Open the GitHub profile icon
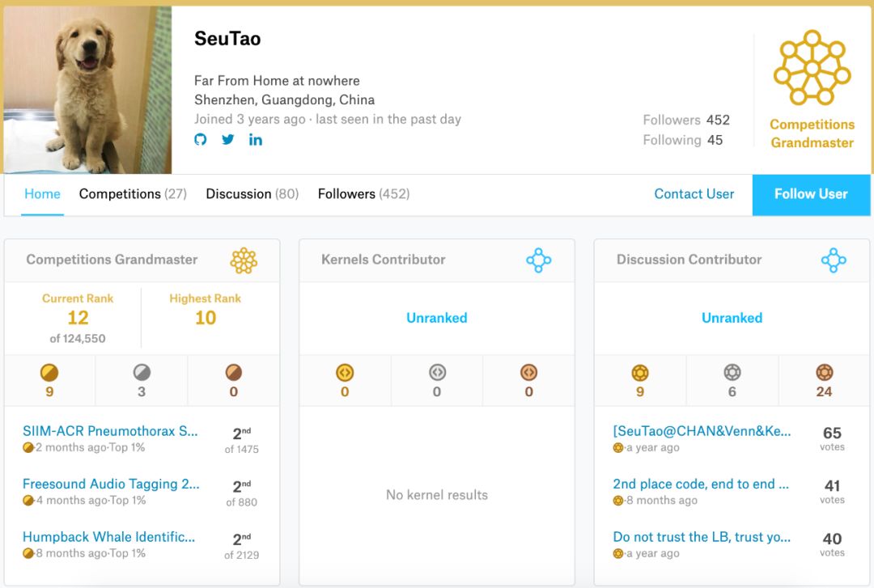The height and width of the screenshot is (588, 874). pos(201,139)
